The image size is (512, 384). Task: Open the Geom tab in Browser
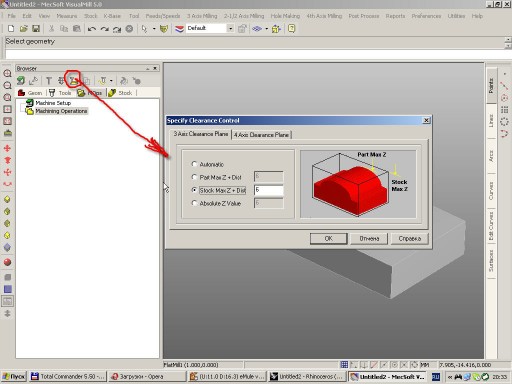(31, 93)
